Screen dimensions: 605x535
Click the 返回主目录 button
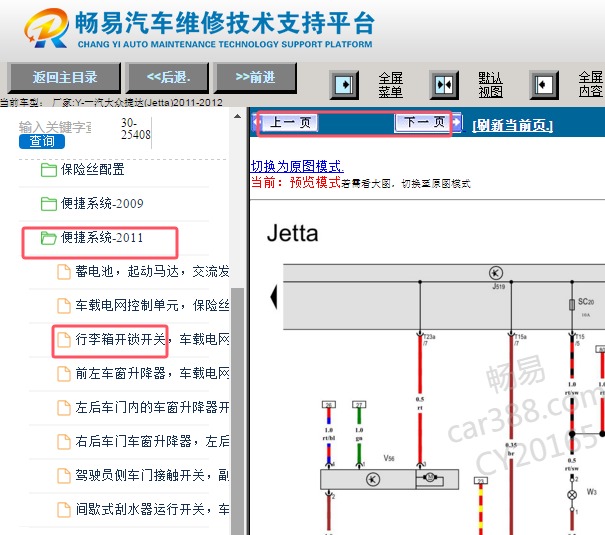coord(64,78)
